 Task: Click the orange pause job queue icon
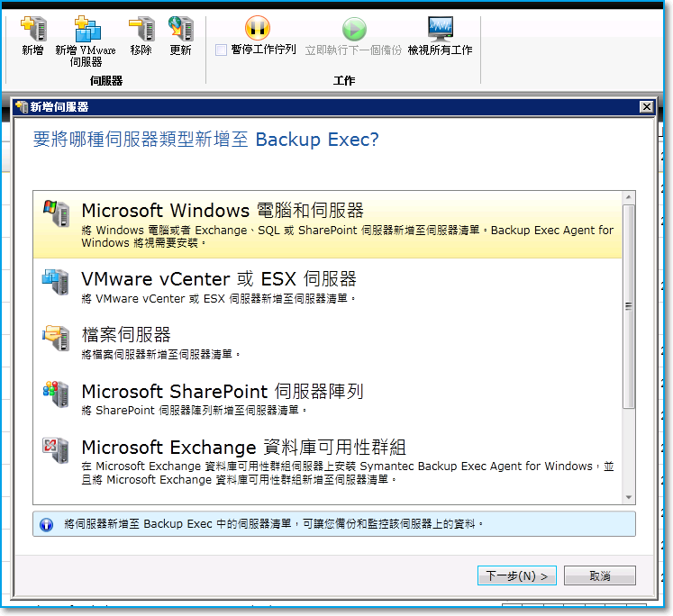pyautogui.click(x=258, y=28)
